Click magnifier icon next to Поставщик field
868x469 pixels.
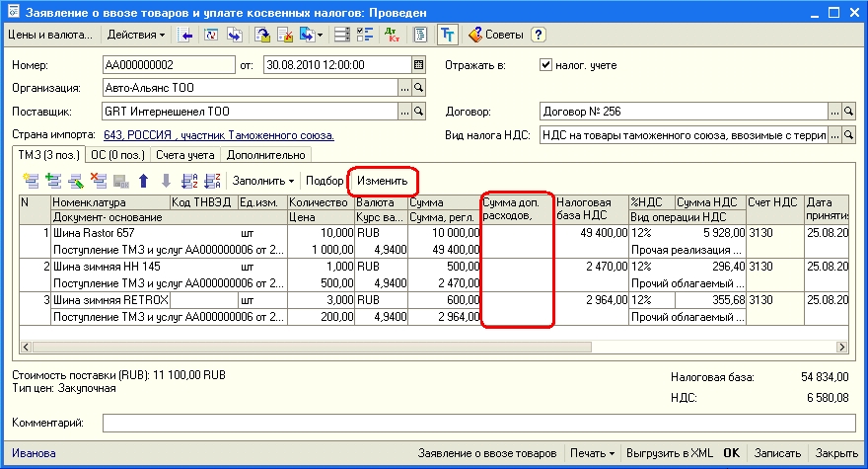point(418,112)
